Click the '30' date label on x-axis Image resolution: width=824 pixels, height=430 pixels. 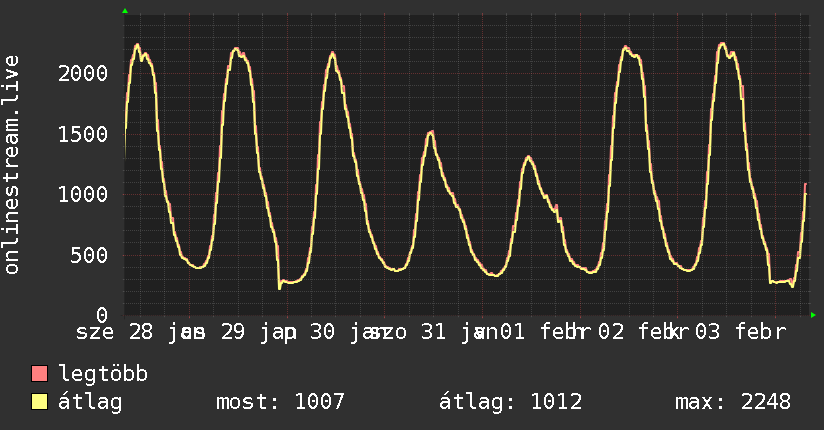tap(322, 332)
